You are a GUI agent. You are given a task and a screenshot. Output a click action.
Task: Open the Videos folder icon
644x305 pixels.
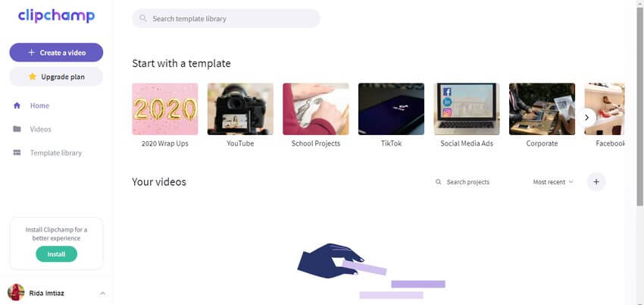(x=17, y=129)
